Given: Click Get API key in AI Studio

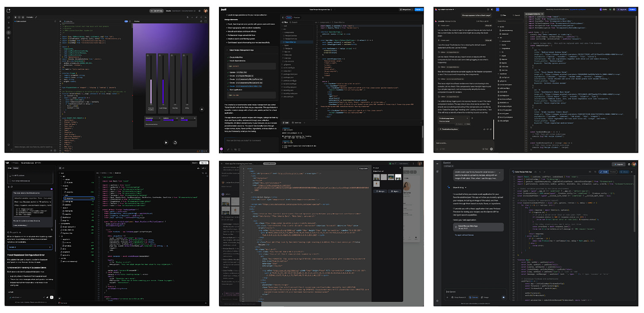Looking at the screenshot, I should point(157,11).
